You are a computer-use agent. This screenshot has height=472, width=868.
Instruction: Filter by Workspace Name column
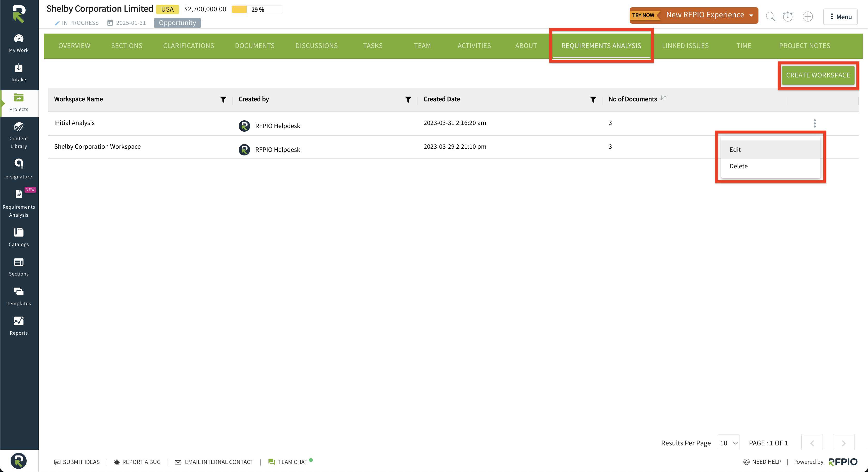(x=223, y=99)
